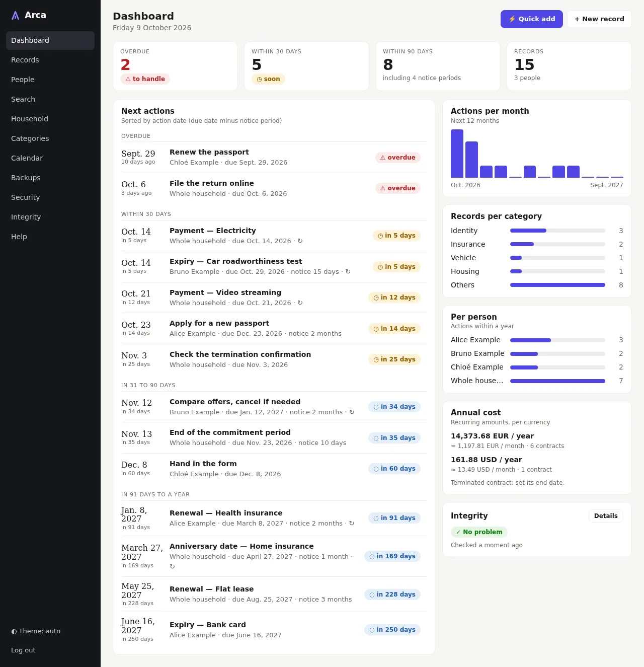Click the Identity category progress bar
The height and width of the screenshot is (667, 644).
(x=557, y=231)
